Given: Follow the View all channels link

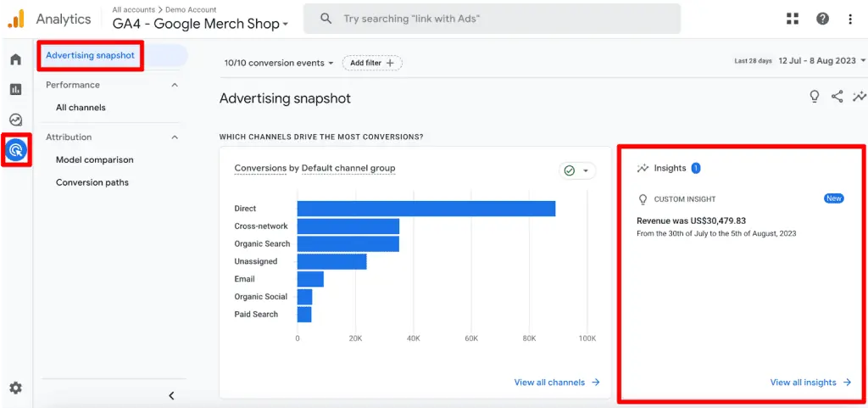Looking at the screenshot, I should [557, 382].
